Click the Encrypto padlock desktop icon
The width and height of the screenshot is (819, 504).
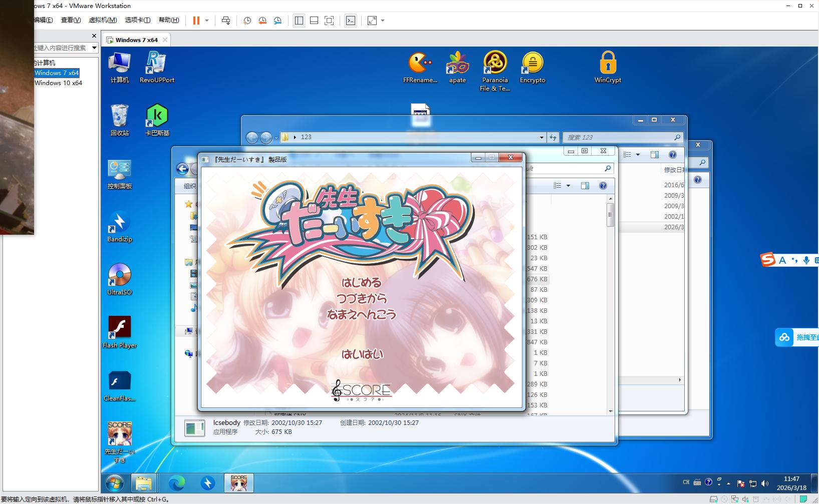[x=532, y=67]
